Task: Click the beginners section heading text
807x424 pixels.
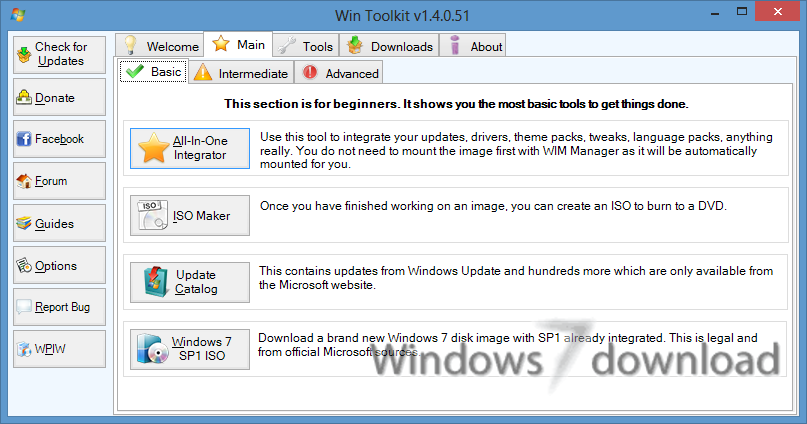Action: click(x=456, y=104)
